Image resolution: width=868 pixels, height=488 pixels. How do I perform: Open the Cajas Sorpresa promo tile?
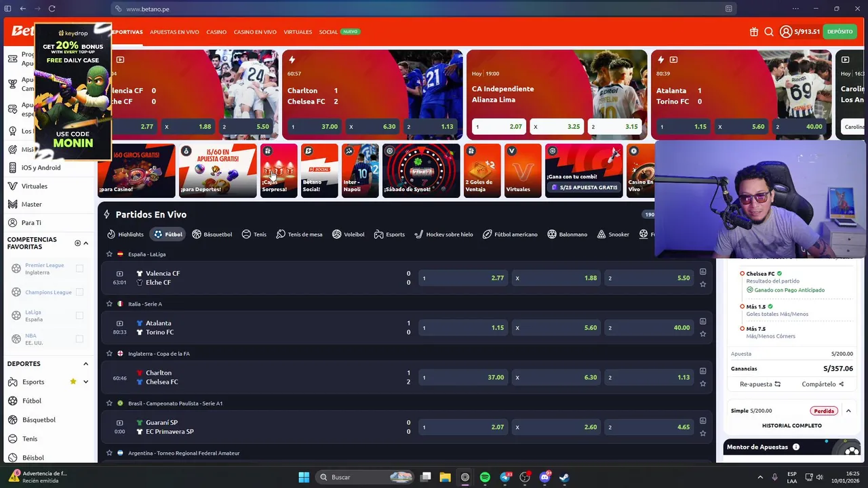click(279, 171)
